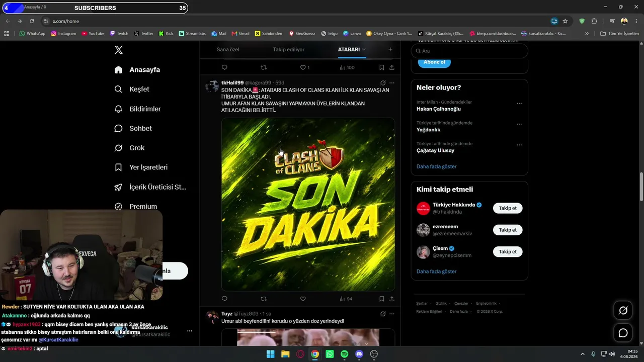Reload the page in Chrome
Screen dimensions: 644x362
[32, 21]
